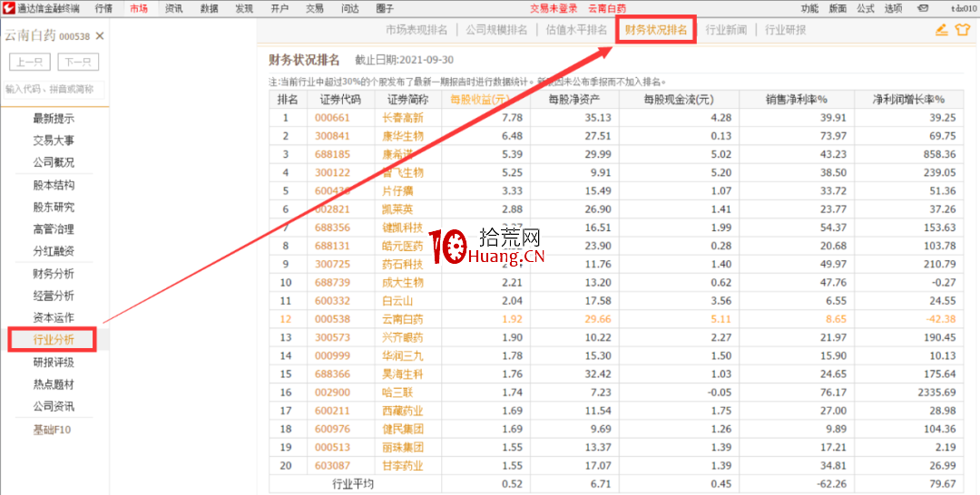Open the 数据 menu

coord(210,8)
